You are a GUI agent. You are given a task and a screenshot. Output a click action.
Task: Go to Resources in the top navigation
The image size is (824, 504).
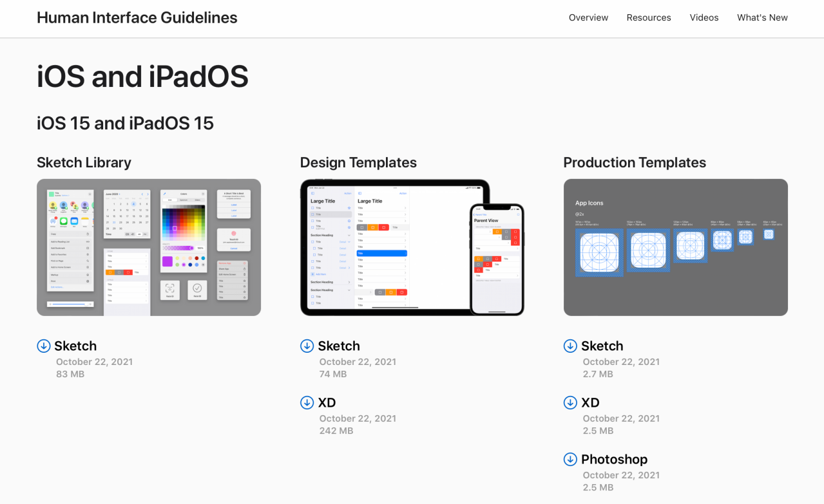[649, 17]
